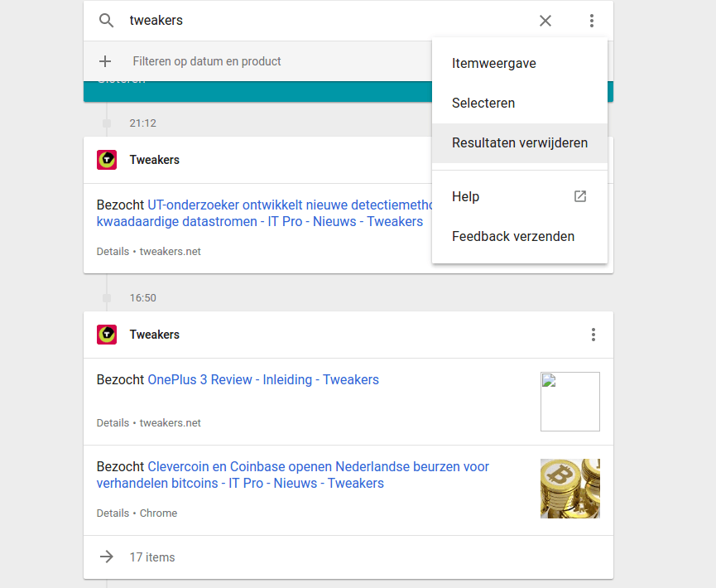Click the bitcoin coins thumbnail
Screen dimensions: 716x588
[x=569, y=489]
